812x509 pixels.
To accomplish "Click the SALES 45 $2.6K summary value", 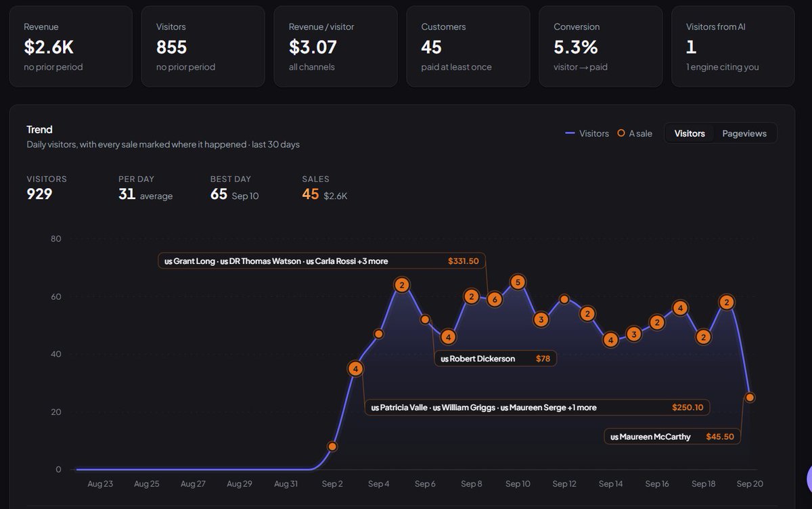I will 325,195.
